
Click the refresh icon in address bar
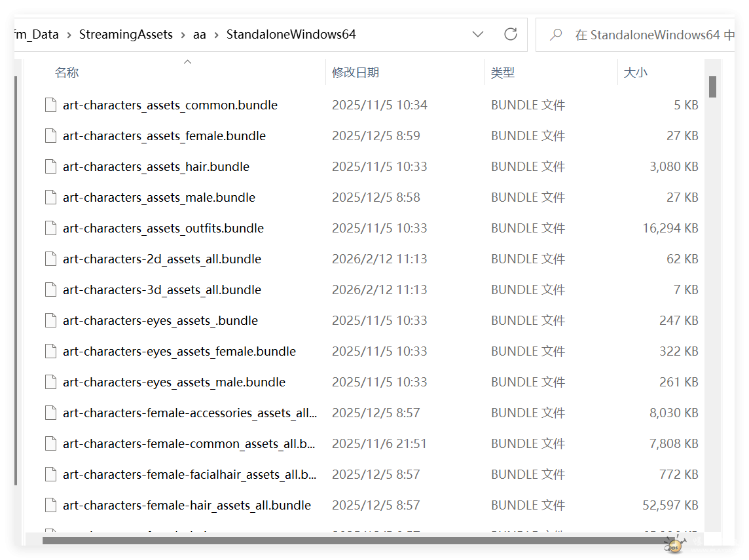point(511,34)
